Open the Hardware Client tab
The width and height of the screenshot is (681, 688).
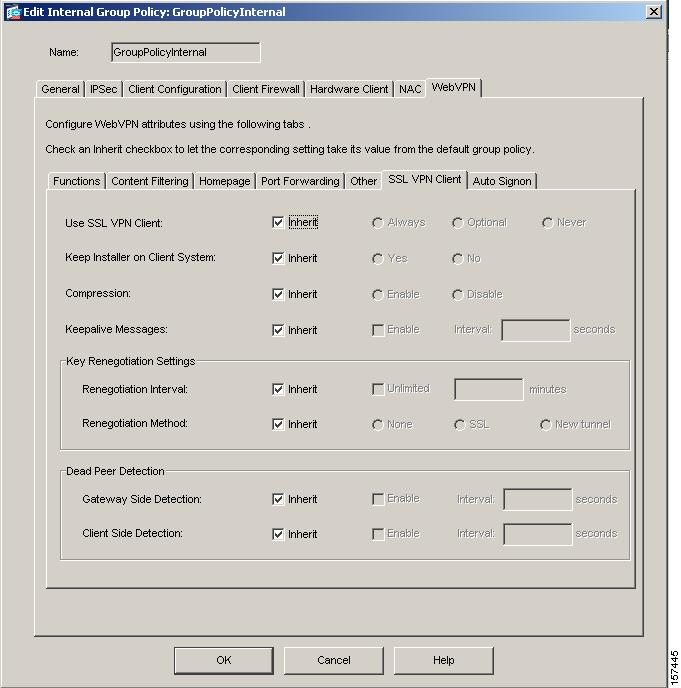[x=349, y=89]
